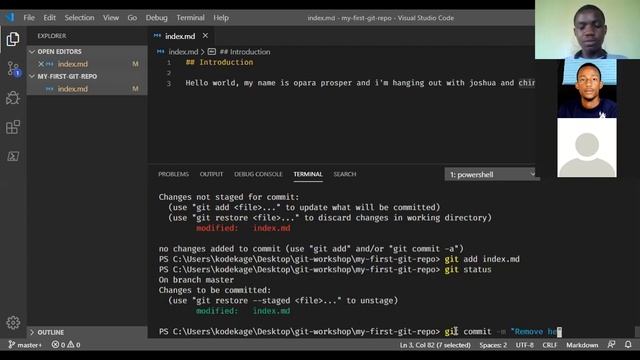The image size is (640, 360).
Task: Open the Terminal menu
Action: click(190, 18)
